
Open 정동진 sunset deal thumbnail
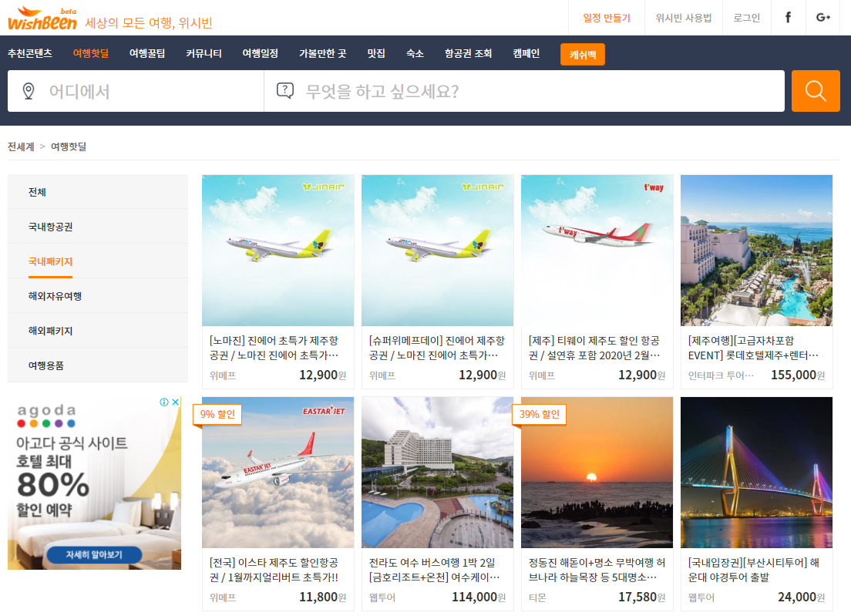(x=597, y=472)
